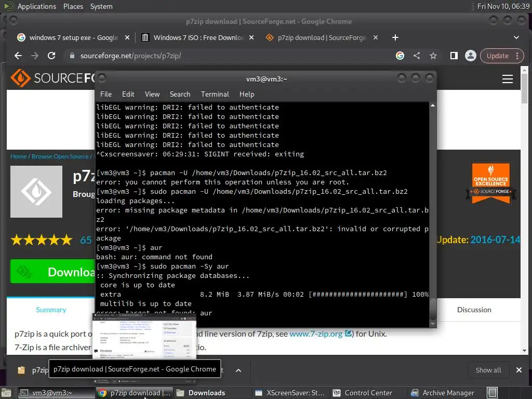
Task: Open Places menu in top panel
Action: [73, 6]
